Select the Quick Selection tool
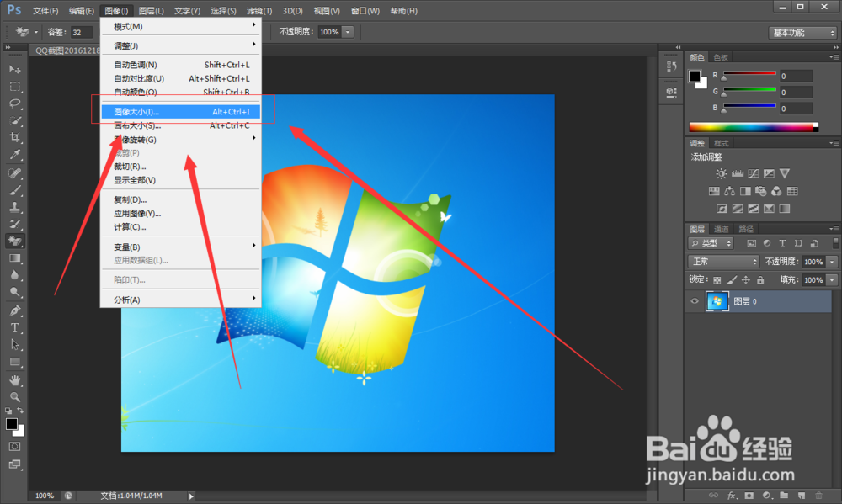The image size is (842, 504). 14,121
